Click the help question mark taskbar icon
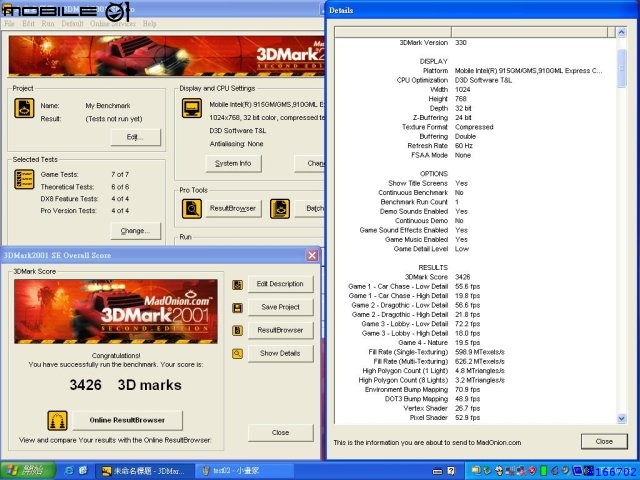 pos(451,471)
